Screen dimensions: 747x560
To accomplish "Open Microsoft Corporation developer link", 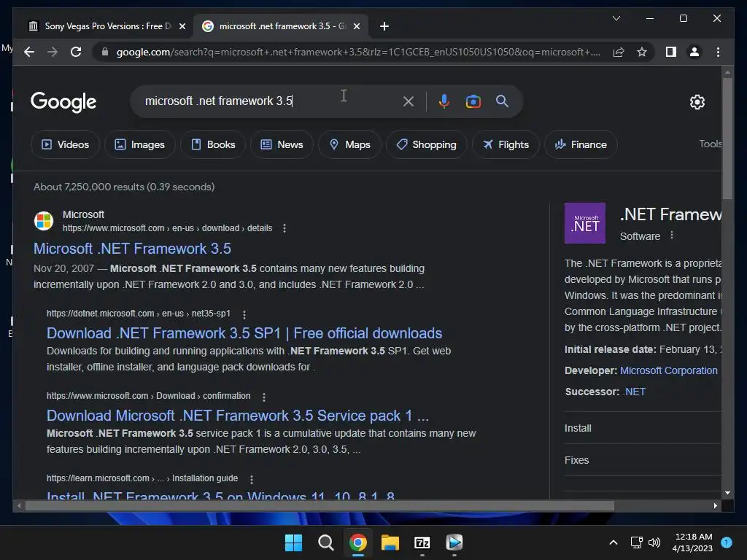I will click(668, 370).
